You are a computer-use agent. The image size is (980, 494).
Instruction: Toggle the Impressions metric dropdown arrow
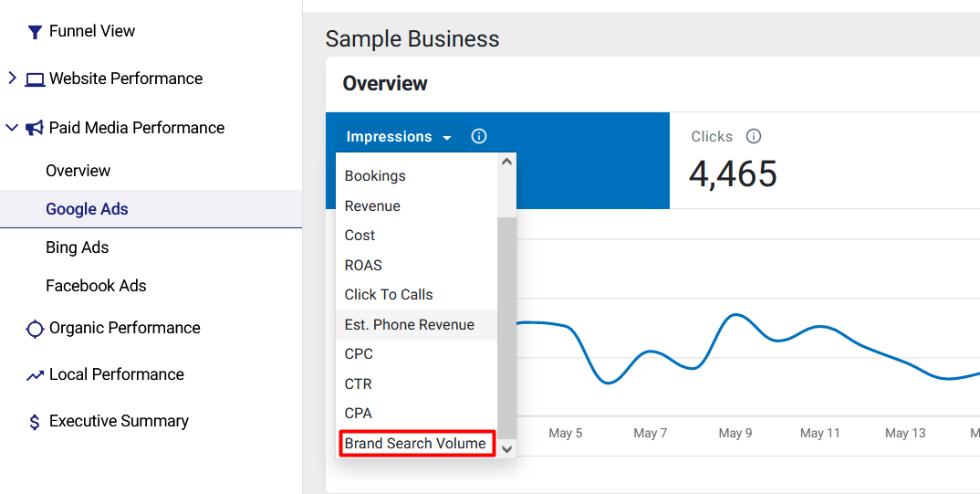click(446, 138)
